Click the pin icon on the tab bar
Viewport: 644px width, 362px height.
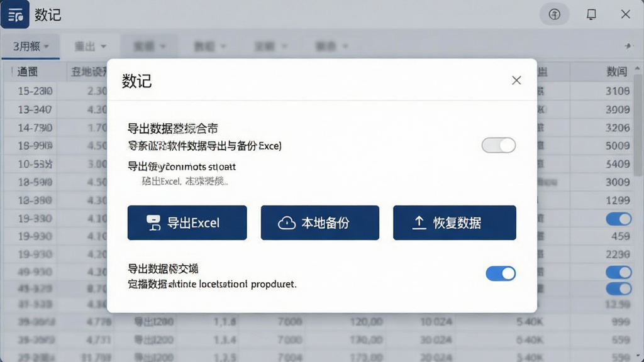click(x=628, y=46)
